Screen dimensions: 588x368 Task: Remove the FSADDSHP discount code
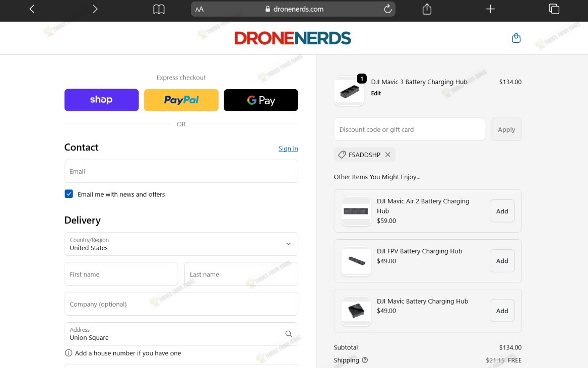click(x=388, y=155)
